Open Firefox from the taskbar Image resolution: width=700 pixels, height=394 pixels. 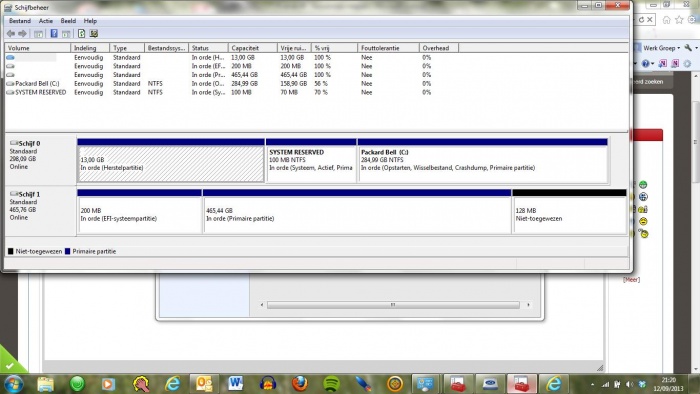(300, 384)
